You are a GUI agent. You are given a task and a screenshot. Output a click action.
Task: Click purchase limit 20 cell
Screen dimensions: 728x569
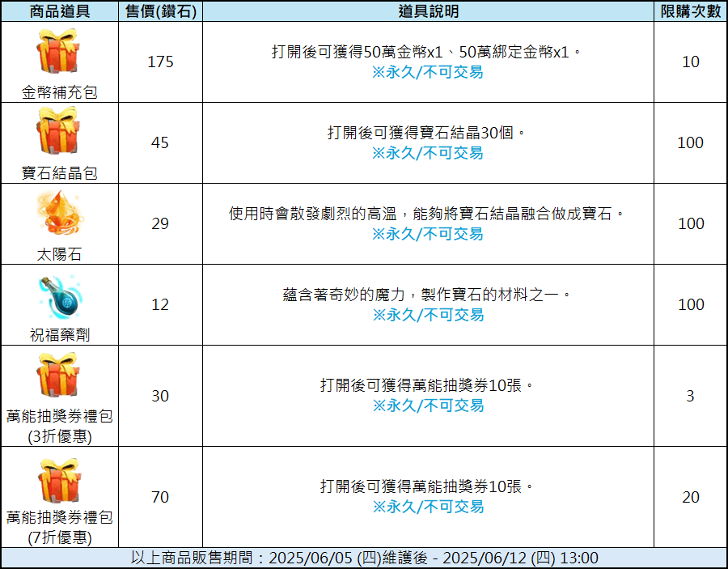(691, 497)
